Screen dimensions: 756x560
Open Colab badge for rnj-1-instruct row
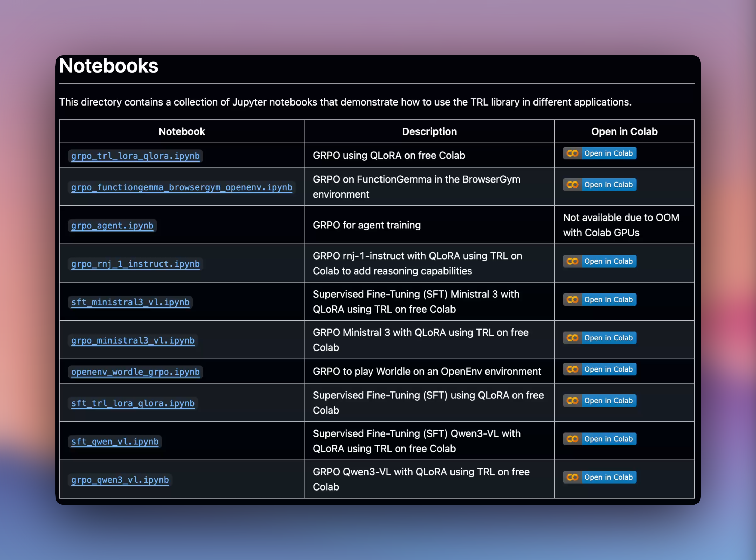pos(599,261)
